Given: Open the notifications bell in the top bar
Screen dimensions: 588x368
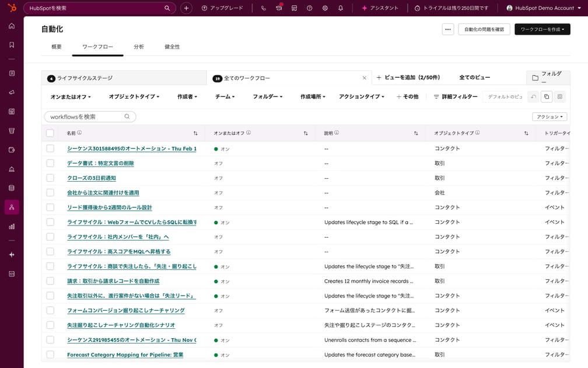Looking at the screenshot, I should 341,8.
